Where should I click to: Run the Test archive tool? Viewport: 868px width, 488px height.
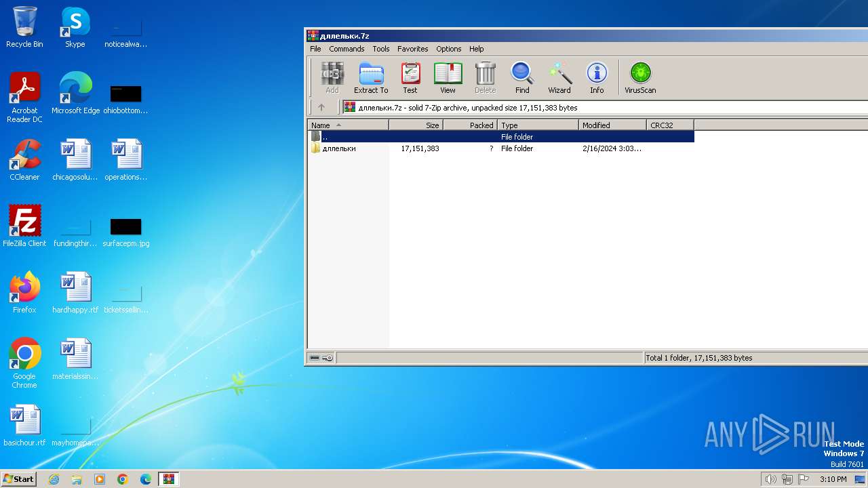click(410, 77)
